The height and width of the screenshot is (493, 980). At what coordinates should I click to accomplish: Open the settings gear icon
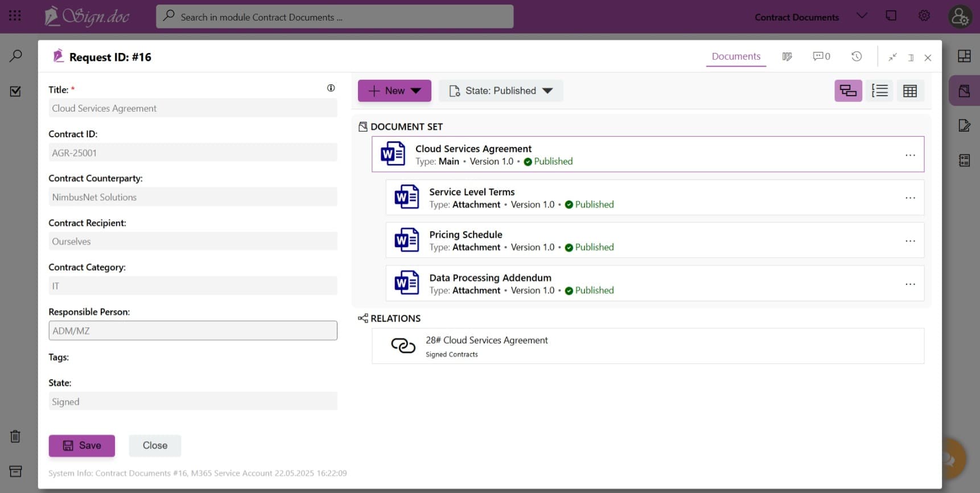[924, 16]
